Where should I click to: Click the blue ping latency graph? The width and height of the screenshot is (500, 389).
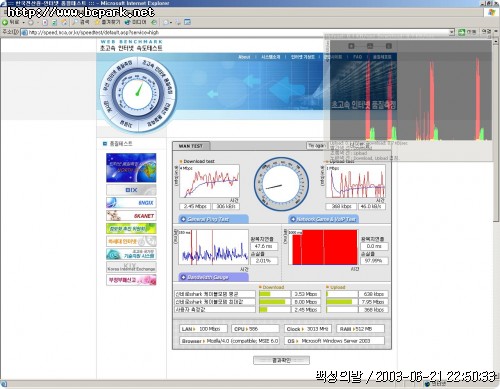[x=213, y=247]
